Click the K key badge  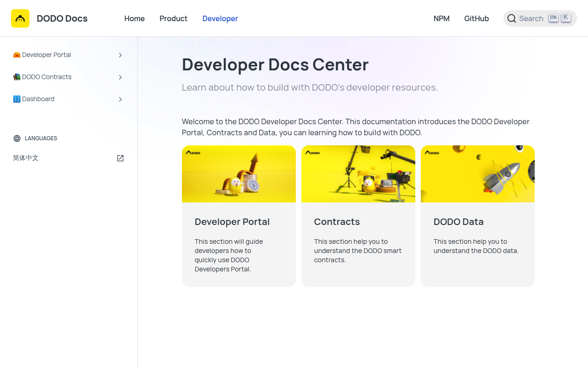pyautogui.click(x=565, y=17)
